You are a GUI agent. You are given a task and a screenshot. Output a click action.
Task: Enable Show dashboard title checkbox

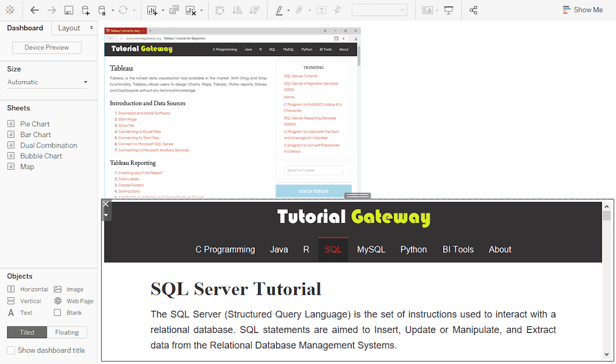[11, 350]
